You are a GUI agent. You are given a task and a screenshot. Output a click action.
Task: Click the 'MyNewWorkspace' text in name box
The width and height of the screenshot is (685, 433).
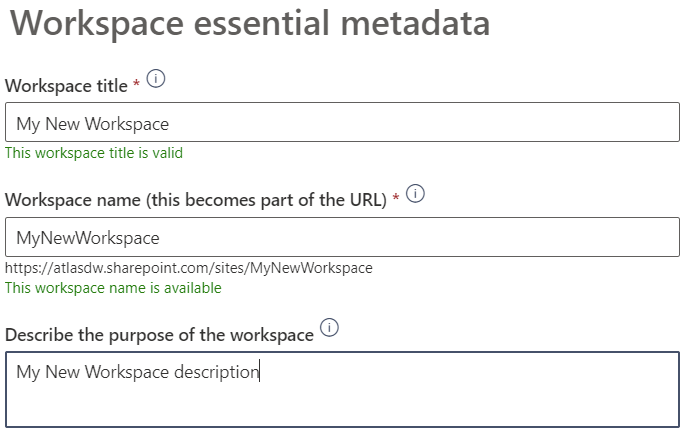point(88,239)
